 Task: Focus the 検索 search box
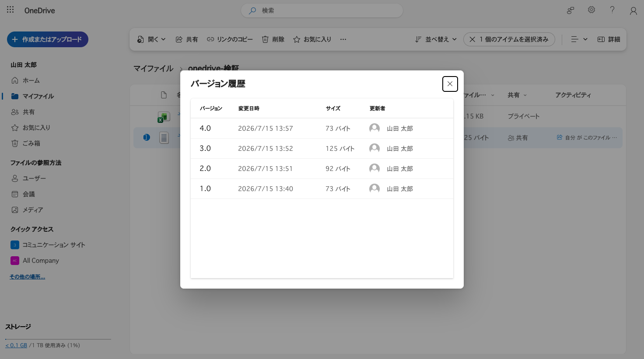(322, 10)
